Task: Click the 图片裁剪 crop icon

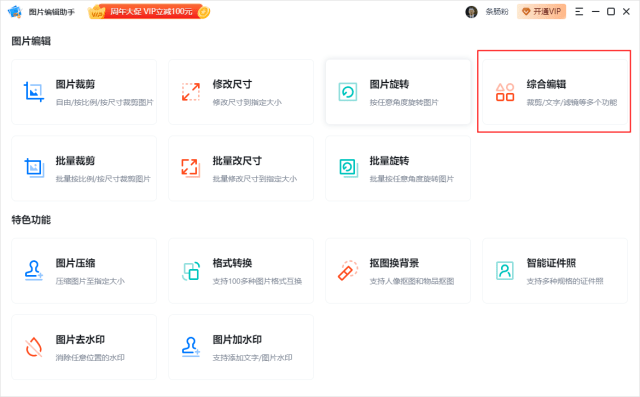Action: (33, 92)
